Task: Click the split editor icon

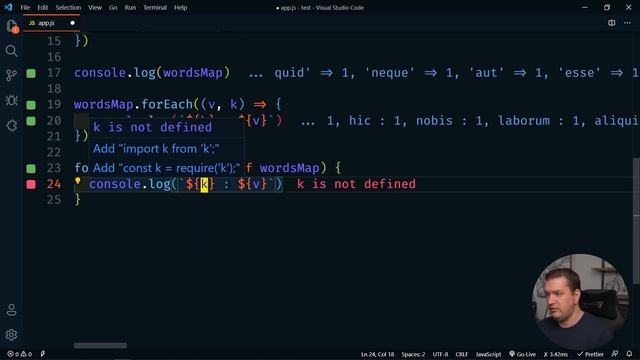Action: (611, 23)
